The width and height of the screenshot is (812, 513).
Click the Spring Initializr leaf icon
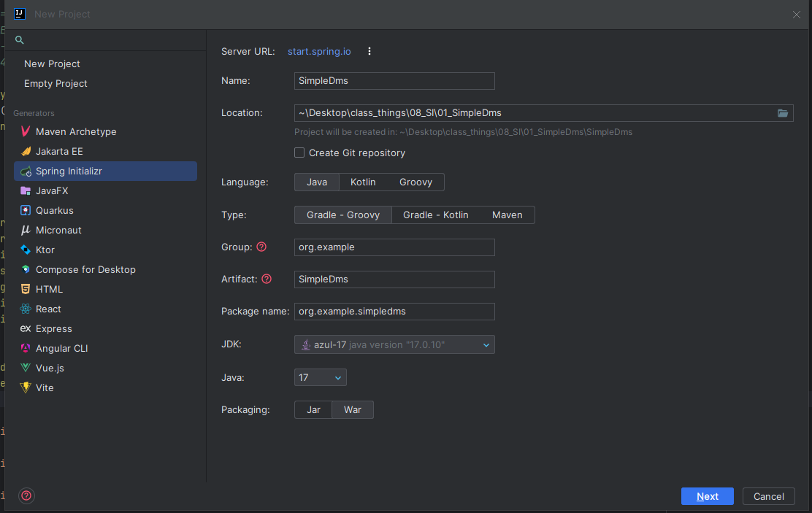pos(26,171)
